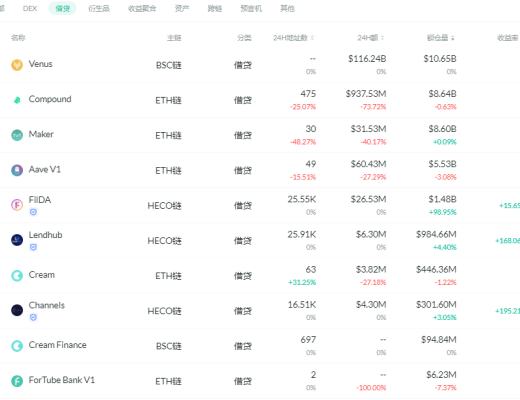The width and height of the screenshot is (520, 400).
Task: Click the 分类 column header
Action: pyautogui.click(x=244, y=38)
